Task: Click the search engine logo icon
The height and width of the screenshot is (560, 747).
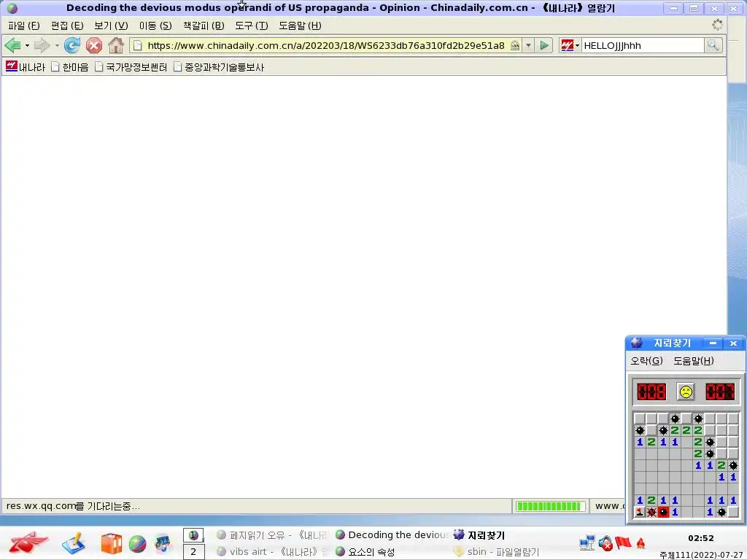Action: [x=567, y=46]
